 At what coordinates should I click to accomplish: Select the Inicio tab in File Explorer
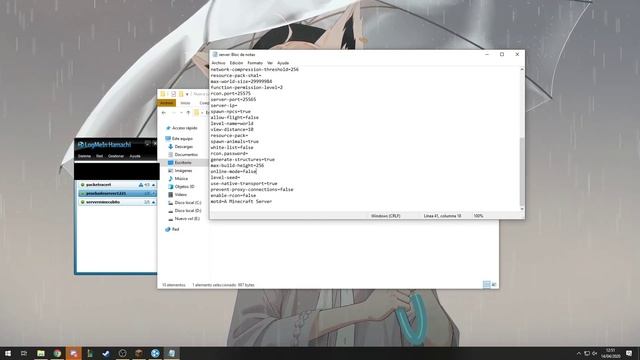tap(185, 103)
